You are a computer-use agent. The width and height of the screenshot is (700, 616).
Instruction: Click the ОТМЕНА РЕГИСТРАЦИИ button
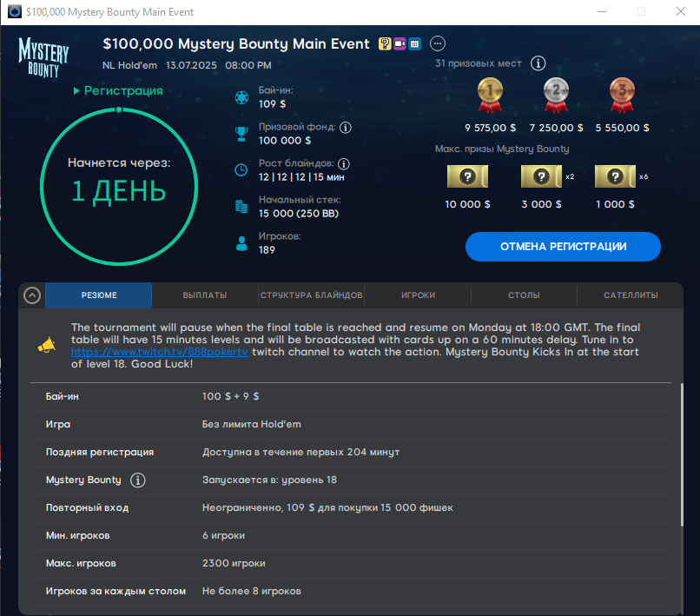(x=563, y=247)
